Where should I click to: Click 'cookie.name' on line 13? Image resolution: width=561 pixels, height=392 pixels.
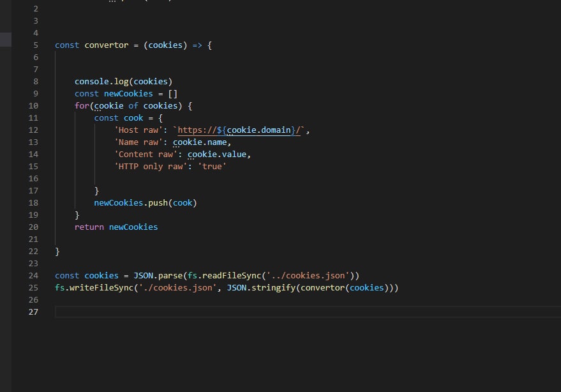pos(200,142)
